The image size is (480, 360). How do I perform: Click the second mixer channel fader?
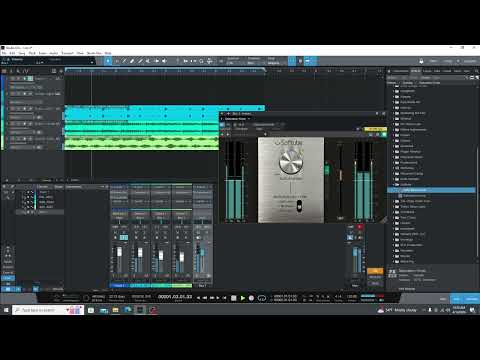pyautogui.click(x=140, y=252)
